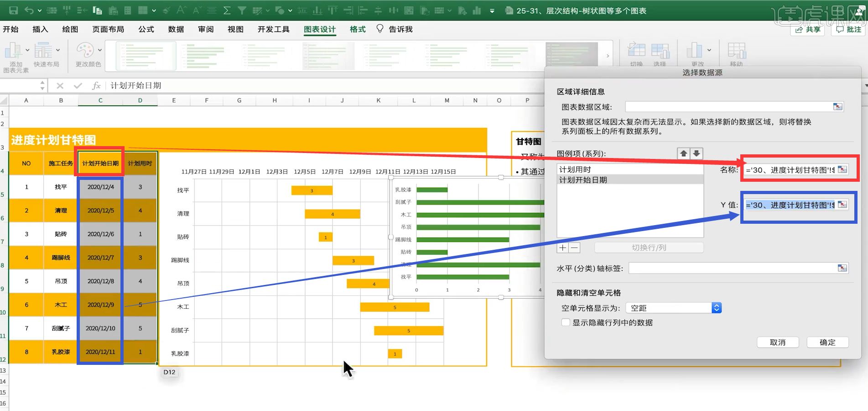Click range picker icon for 名称 field
Image resolution: width=868 pixels, height=411 pixels.
pyautogui.click(x=842, y=169)
